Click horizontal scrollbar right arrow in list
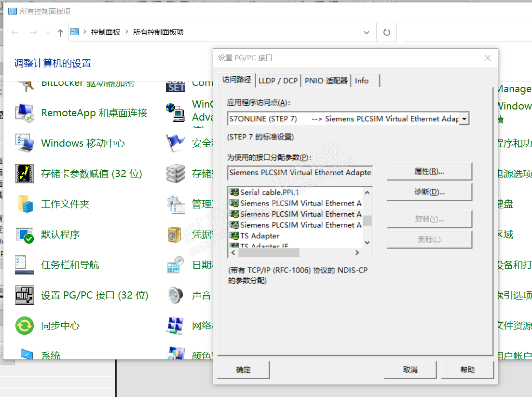The height and width of the screenshot is (397, 532). (x=357, y=252)
